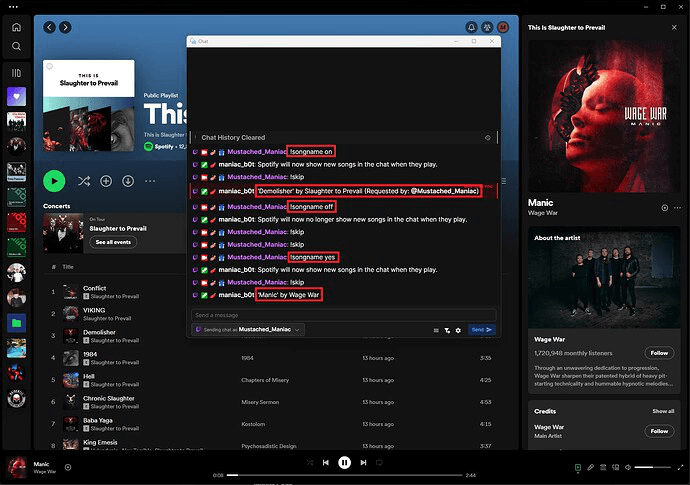This screenshot has width=690, height=485.
Task: Open the blue folder in the library sidebar
Action: coord(16,323)
